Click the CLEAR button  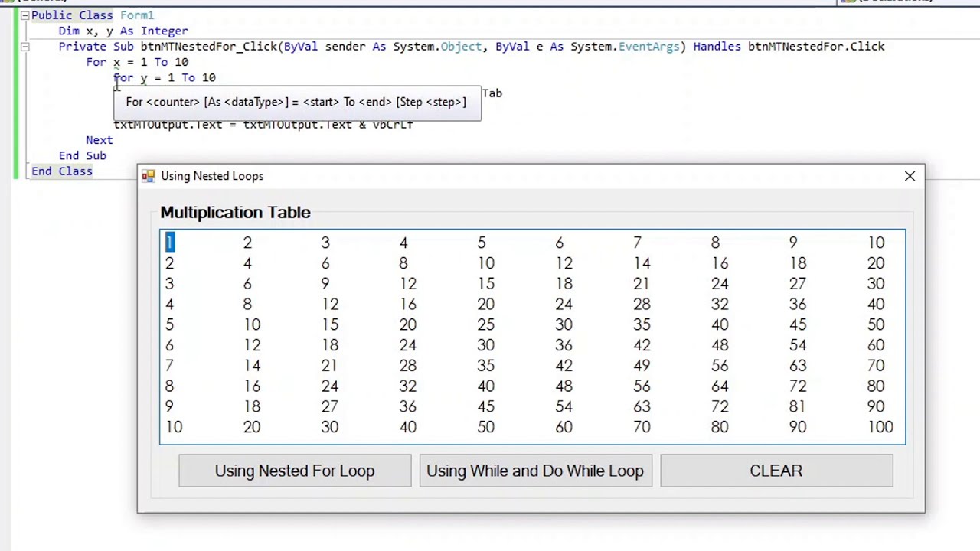(776, 471)
